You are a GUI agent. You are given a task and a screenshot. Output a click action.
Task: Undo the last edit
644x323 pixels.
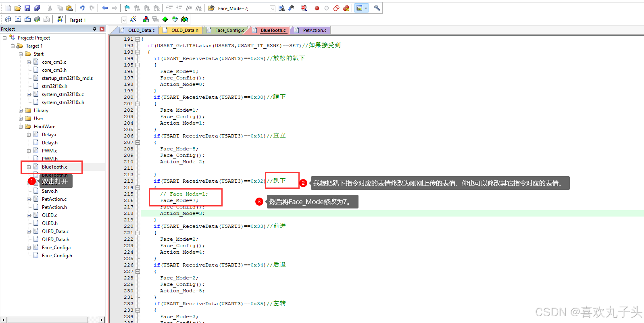pyautogui.click(x=82, y=8)
